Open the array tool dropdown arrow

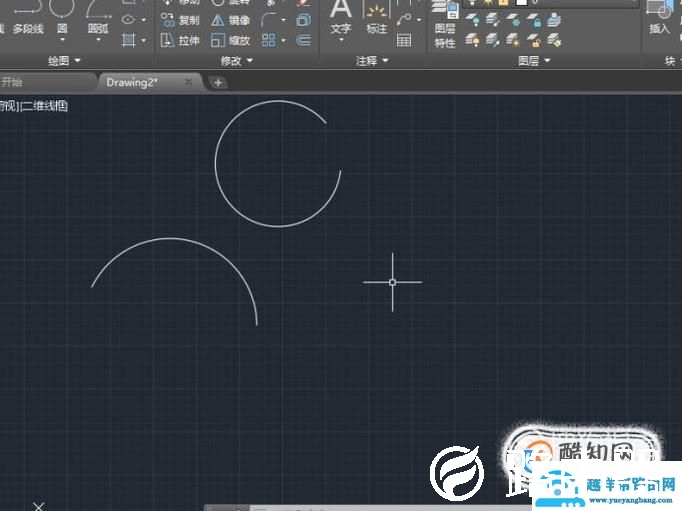coord(283,41)
